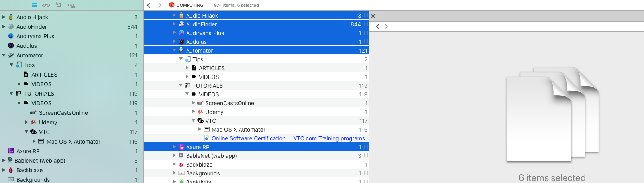This screenshot has height=183, width=644.
Task: Expand Mac OS X Automator in main list
Action: click(200, 129)
